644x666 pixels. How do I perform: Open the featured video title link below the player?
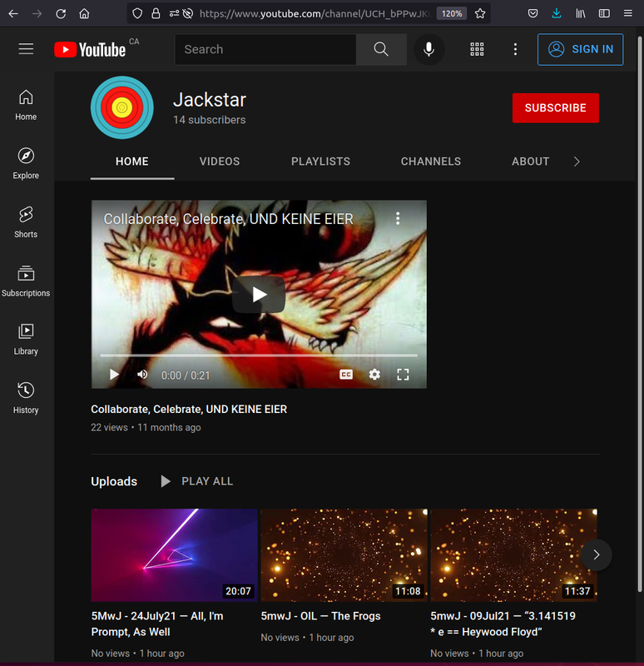tap(189, 409)
